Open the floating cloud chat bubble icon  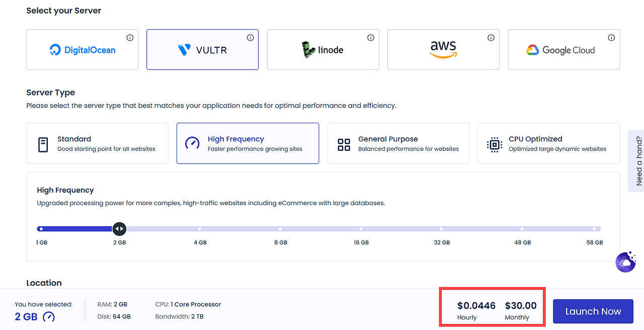626,262
